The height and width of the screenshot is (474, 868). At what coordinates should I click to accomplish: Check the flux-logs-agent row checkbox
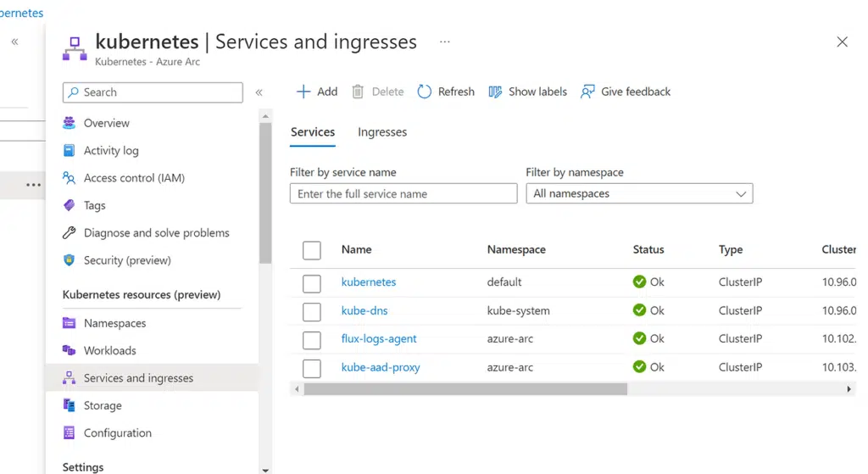[312, 340]
